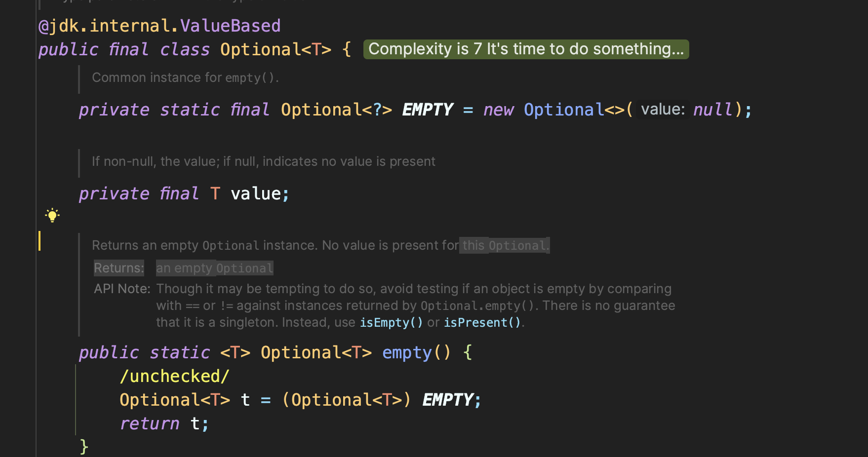Image resolution: width=868 pixels, height=457 pixels.
Task: Click Optional<T> in class declaration
Action: click(276, 50)
